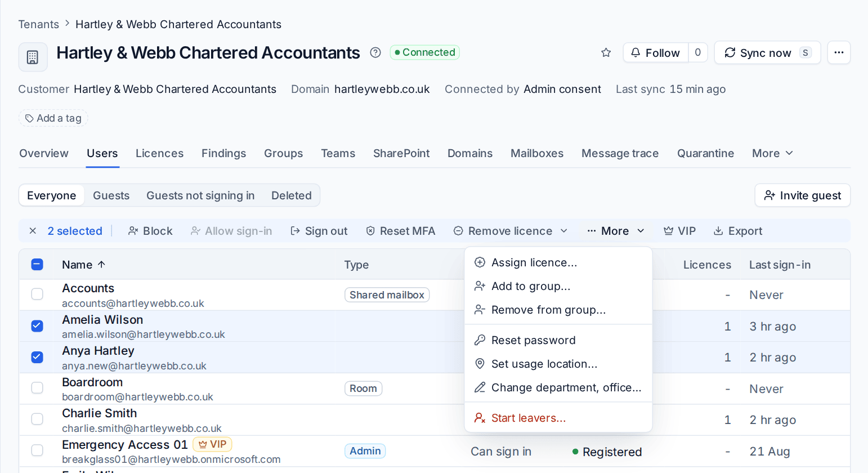Uncheck Amelia Wilson's checkbox
The width and height of the screenshot is (868, 473).
click(37, 326)
